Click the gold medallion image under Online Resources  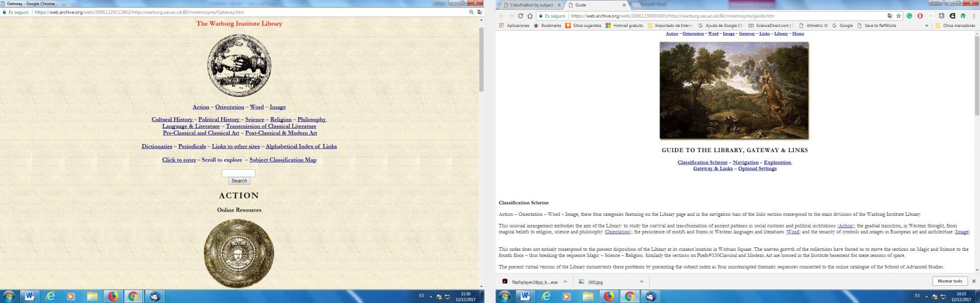click(x=239, y=253)
